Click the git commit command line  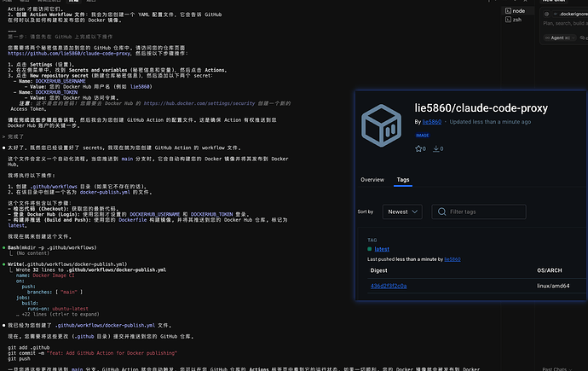(92, 353)
